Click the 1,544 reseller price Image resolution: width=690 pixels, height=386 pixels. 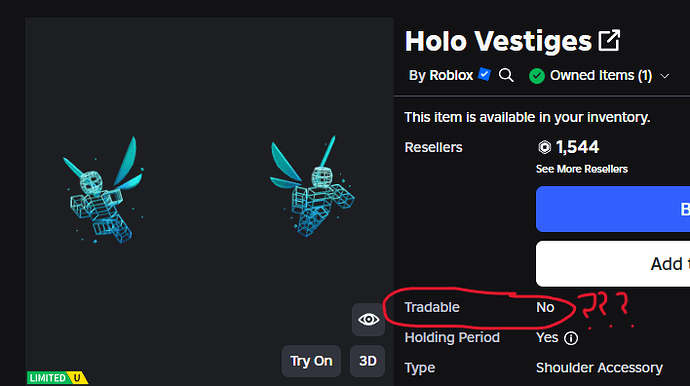pyautogui.click(x=577, y=147)
